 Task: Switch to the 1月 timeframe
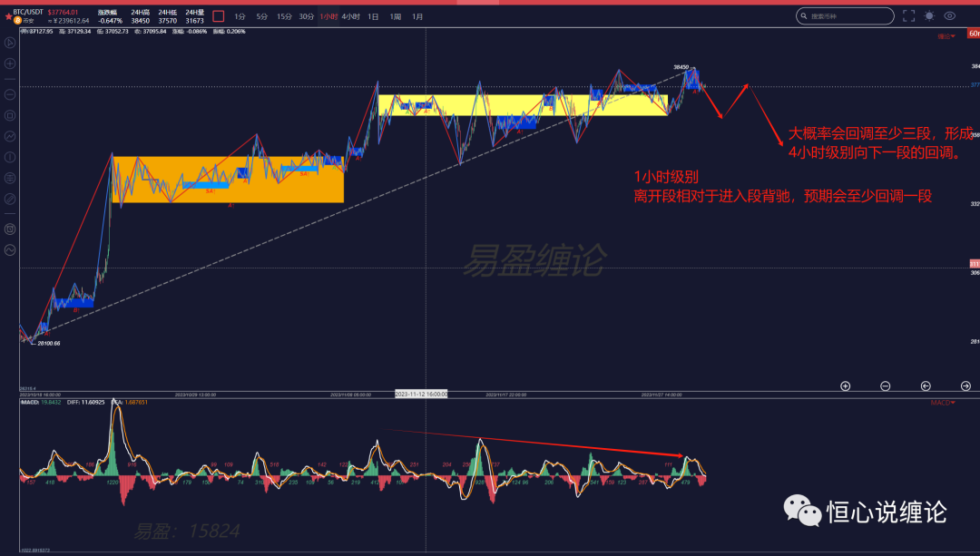click(x=417, y=17)
